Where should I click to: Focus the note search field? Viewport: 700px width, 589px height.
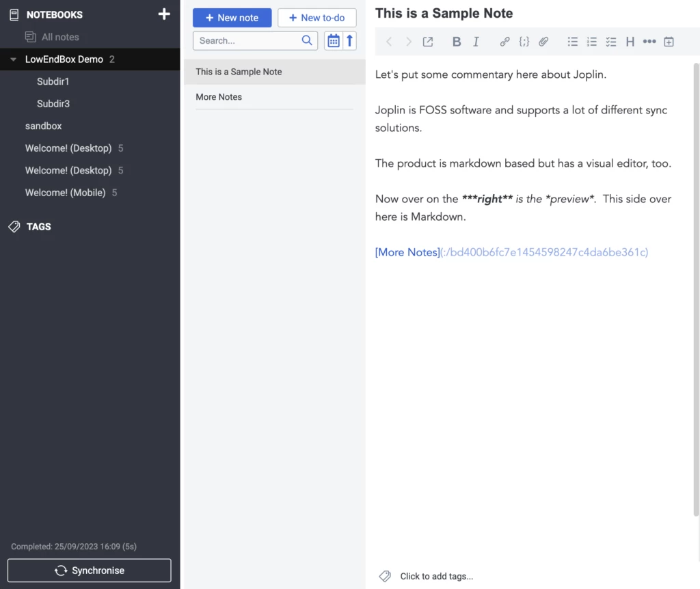(247, 41)
